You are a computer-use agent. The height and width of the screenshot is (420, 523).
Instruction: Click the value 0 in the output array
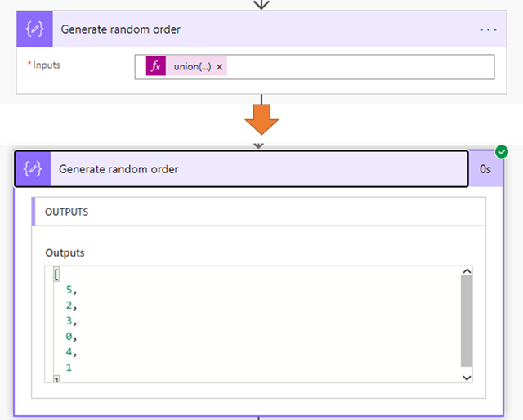[x=69, y=337]
